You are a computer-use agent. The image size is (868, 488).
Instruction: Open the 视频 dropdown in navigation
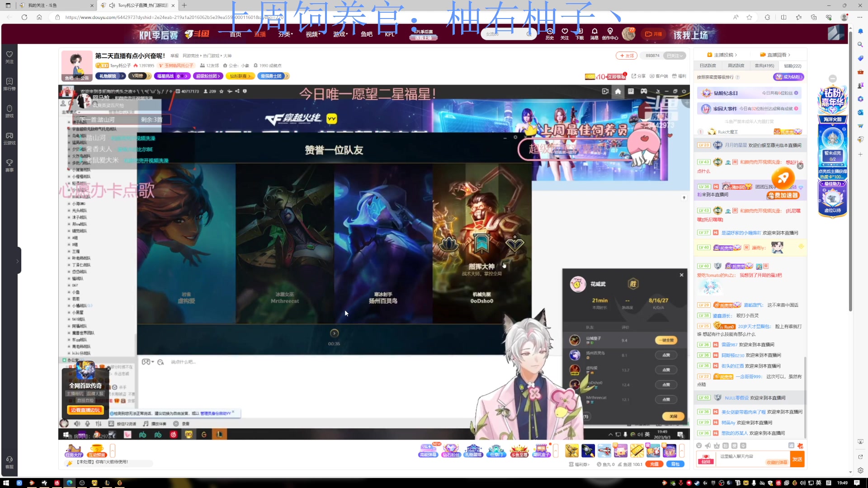click(x=313, y=34)
